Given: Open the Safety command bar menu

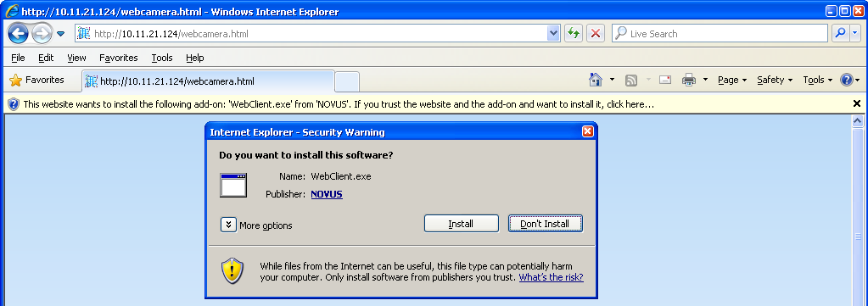Looking at the screenshot, I should click(775, 81).
